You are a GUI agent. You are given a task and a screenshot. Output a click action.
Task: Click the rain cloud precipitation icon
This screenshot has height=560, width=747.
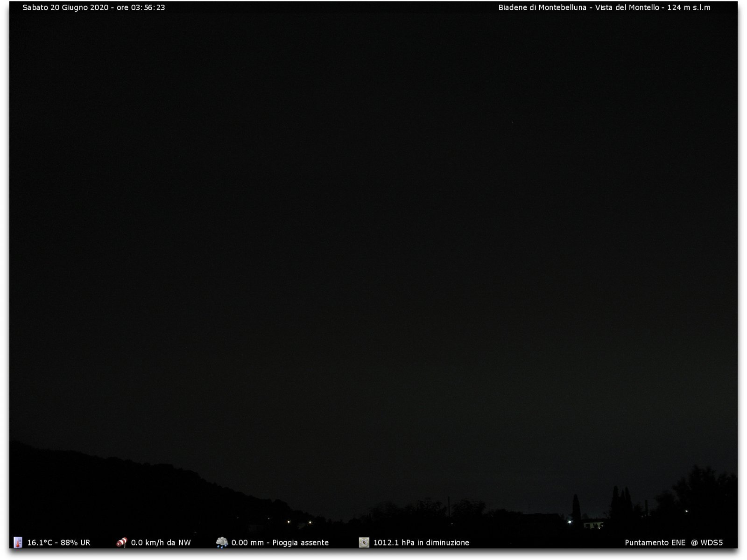pyautogui.click(x=222, y=542)
